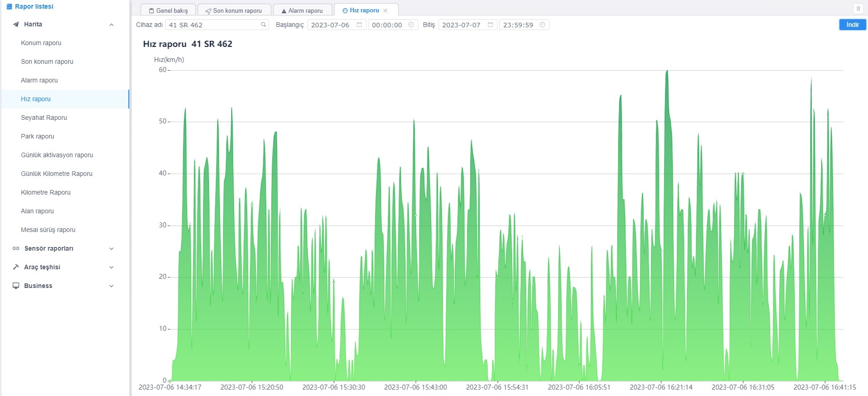
Task: Open the start date calendar icon
Action: coord(359,25)
